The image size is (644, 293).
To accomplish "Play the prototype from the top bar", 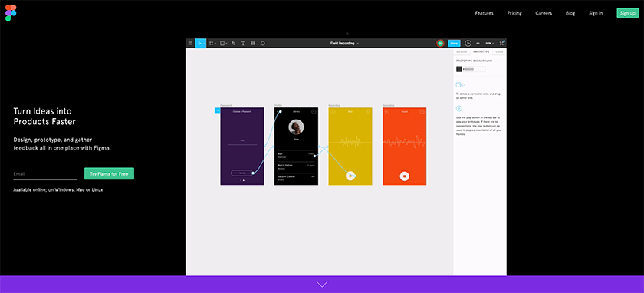I will tap(468, 43).
